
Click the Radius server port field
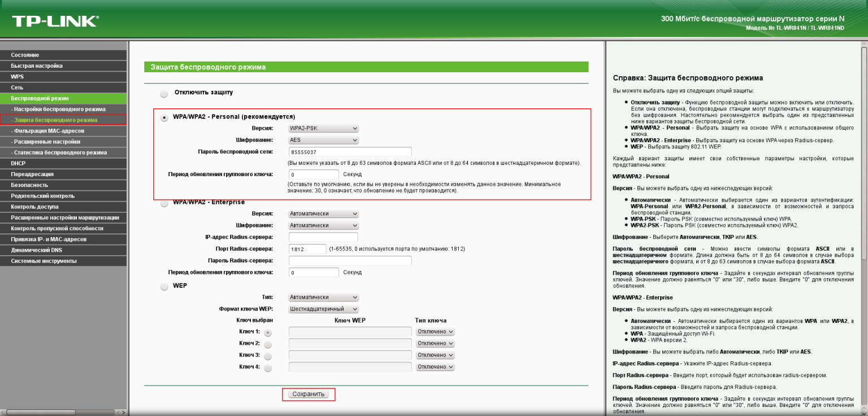click(307, 249)
